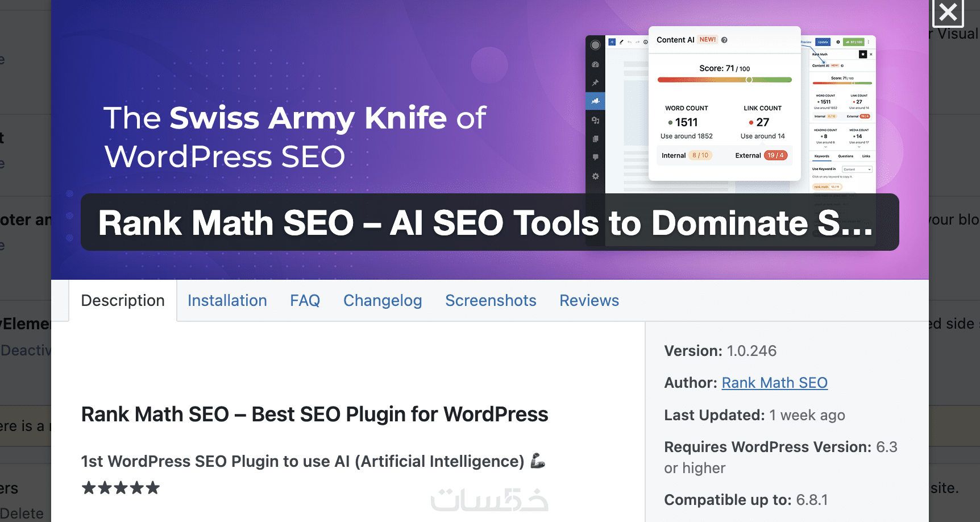Open the Screenshots tab
This screenshot has width=980, height=522.
(x=491, y=300)
